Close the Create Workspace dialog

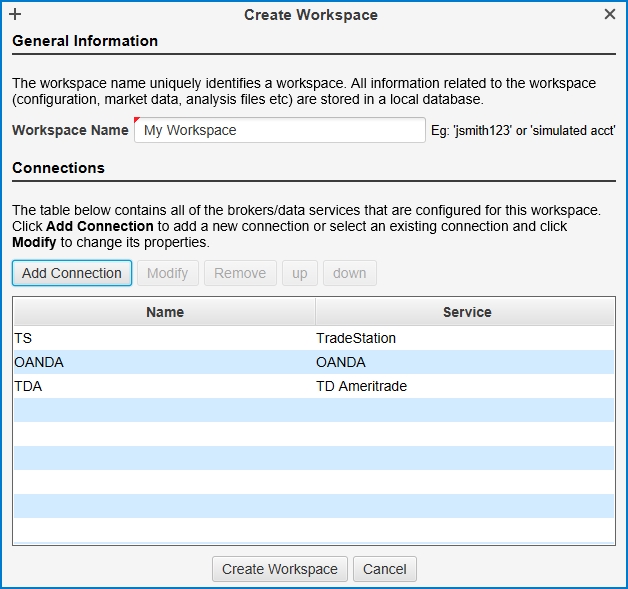[610, 15]
